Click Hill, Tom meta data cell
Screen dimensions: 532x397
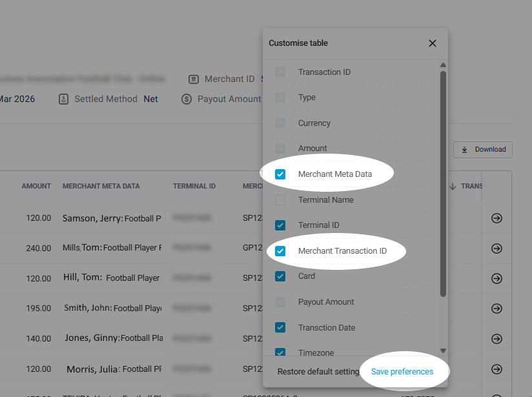111,278
